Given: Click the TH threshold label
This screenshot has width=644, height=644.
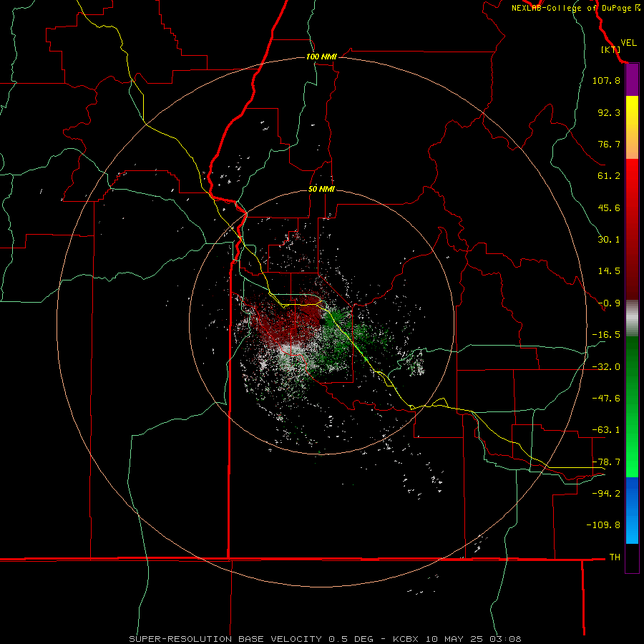Looking at the screenshot, I should 615,557.
